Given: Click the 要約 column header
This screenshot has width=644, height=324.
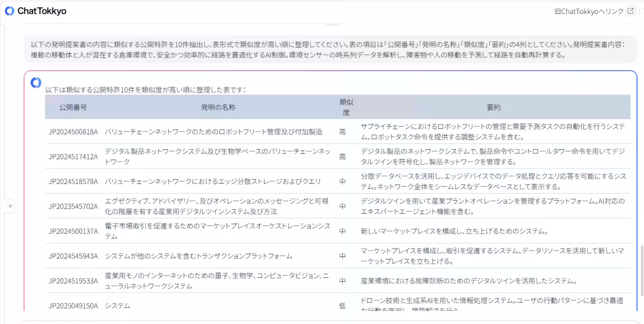Looking at the screenshot, I should (x=494, y=108).
